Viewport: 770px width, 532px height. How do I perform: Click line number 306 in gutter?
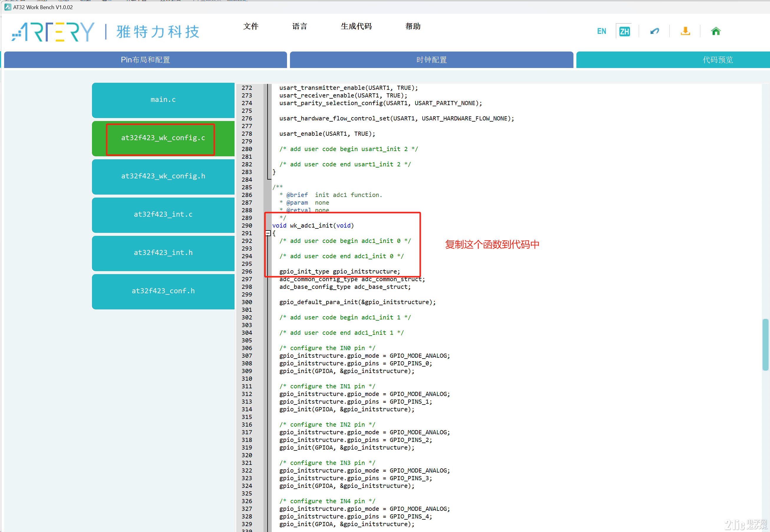click(x=247, y=348)
